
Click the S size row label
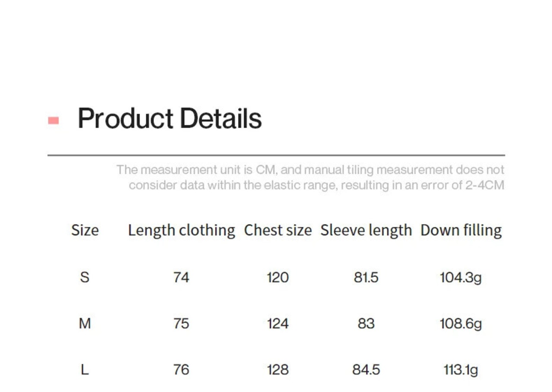[85, 277]
